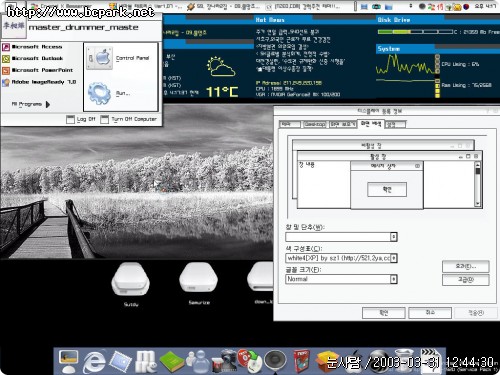Switch to the 테마 tab

pyautogui.click(x=290, y=124)
